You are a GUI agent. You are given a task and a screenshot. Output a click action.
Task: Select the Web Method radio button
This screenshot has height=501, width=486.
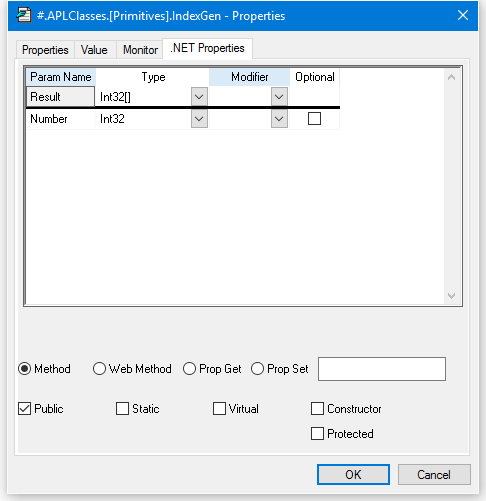pyautogui.click(x=99, y=369)
